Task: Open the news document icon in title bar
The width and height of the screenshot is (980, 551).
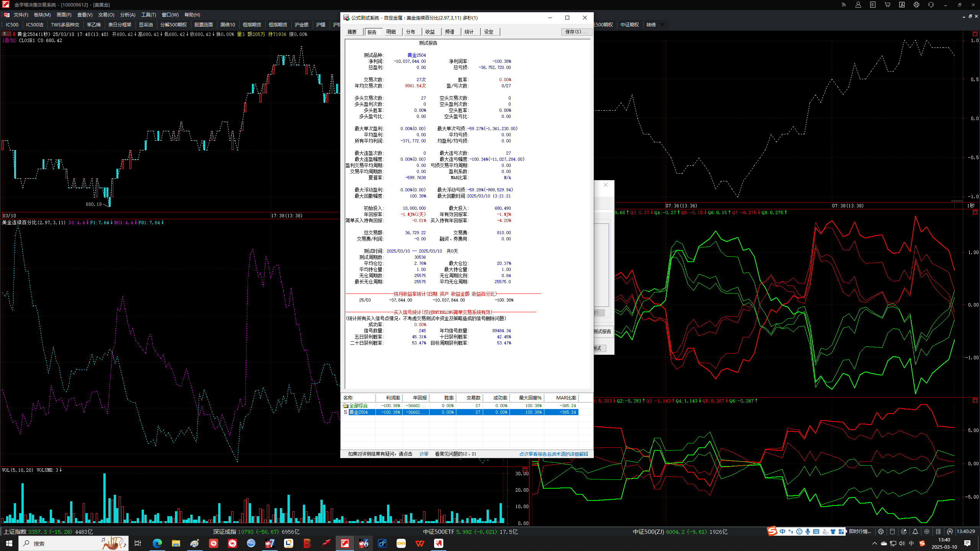Action: (873, 5)
